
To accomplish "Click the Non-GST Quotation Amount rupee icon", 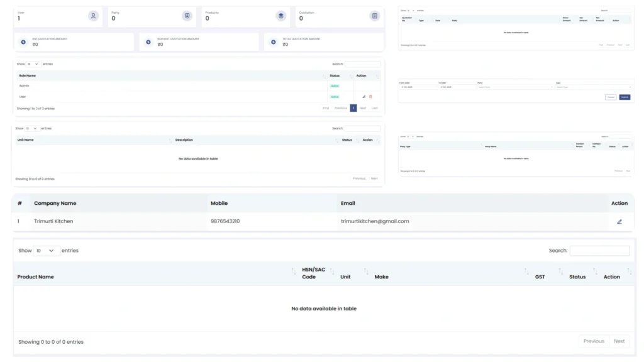I will [148, 42].
